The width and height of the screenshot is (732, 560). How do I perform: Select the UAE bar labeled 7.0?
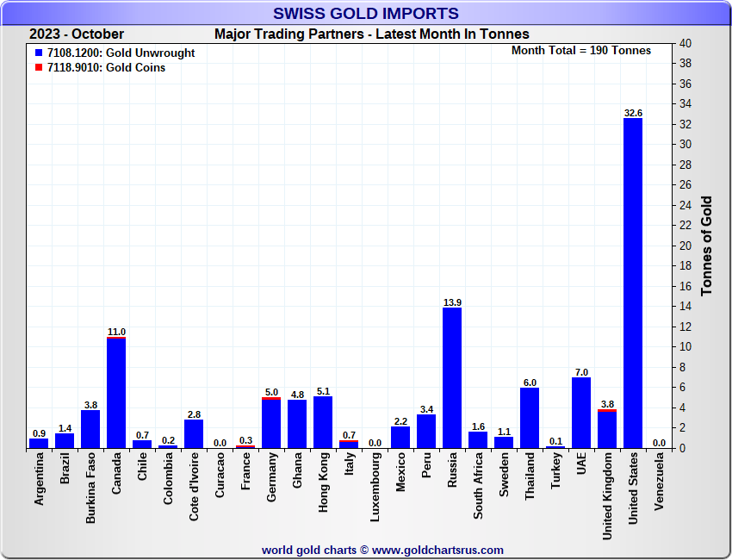(581, 414)
